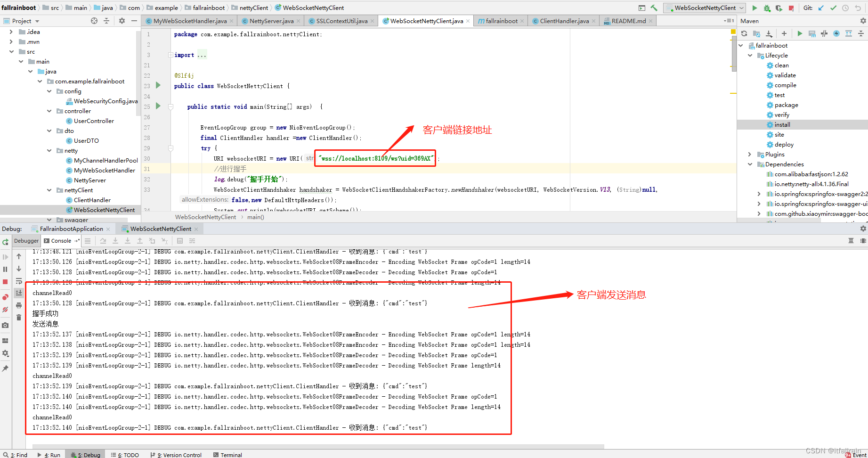Toggle scroll to end in the console
Viewport: 868px width, 458px height.
click(x=19, y=293)
